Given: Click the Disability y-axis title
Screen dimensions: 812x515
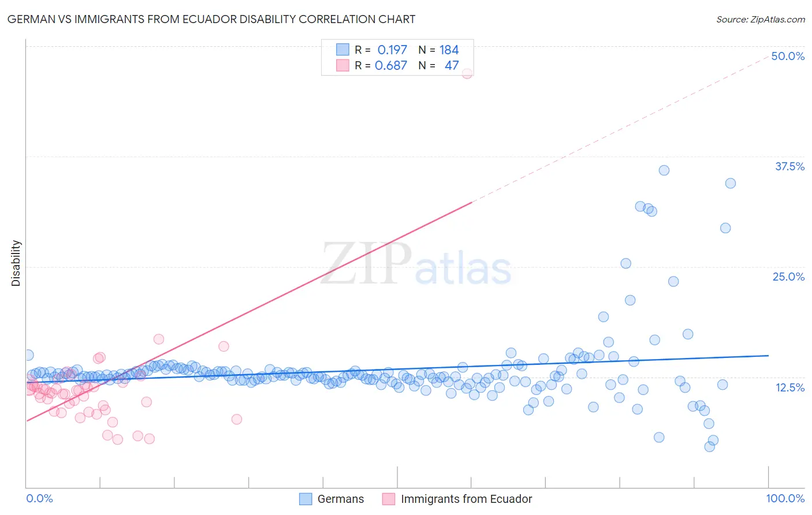Looking at the screenshot, I should (16, 263).
